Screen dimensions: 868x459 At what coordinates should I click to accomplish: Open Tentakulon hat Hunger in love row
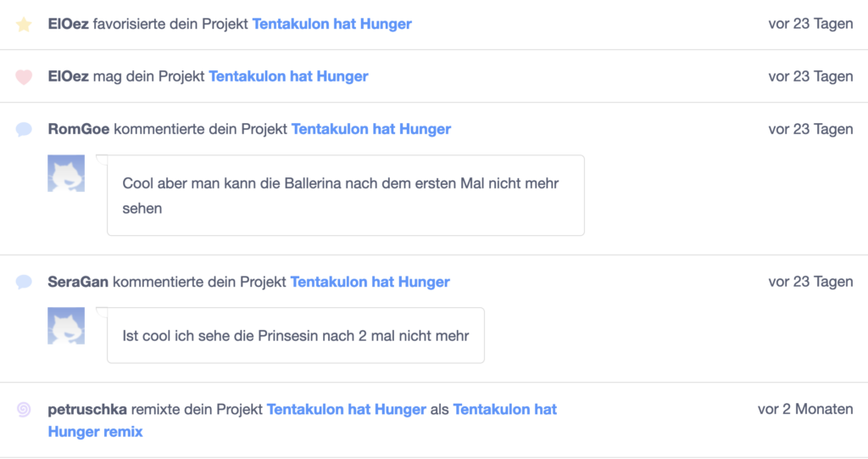pyautogui.click(x=288, y=76)
